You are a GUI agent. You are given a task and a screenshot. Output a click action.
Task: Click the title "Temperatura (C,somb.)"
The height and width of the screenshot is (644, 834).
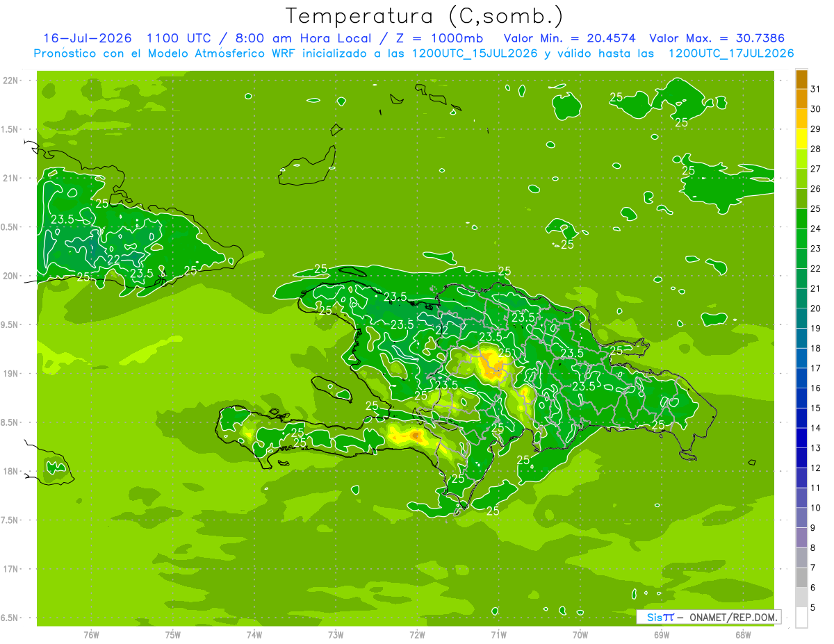[424, 16]
